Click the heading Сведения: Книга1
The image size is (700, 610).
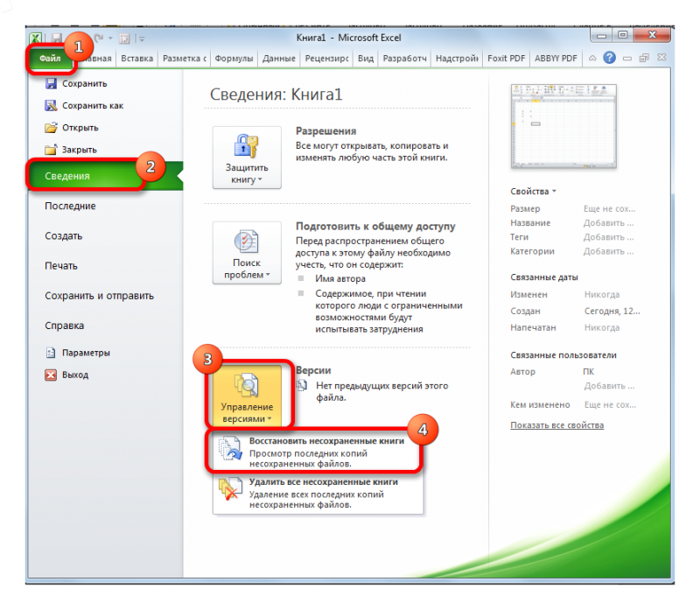276,95
